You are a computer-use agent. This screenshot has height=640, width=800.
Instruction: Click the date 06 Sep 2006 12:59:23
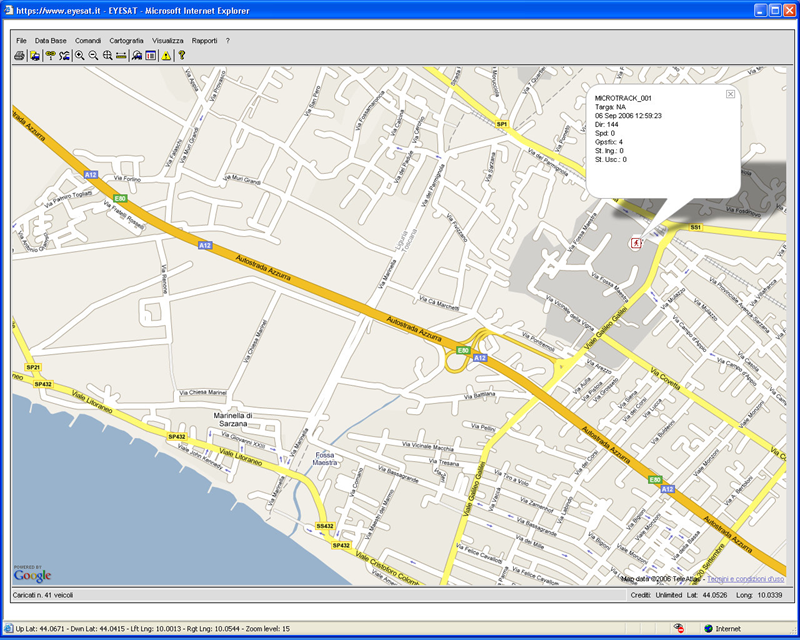tap(628, 116)
